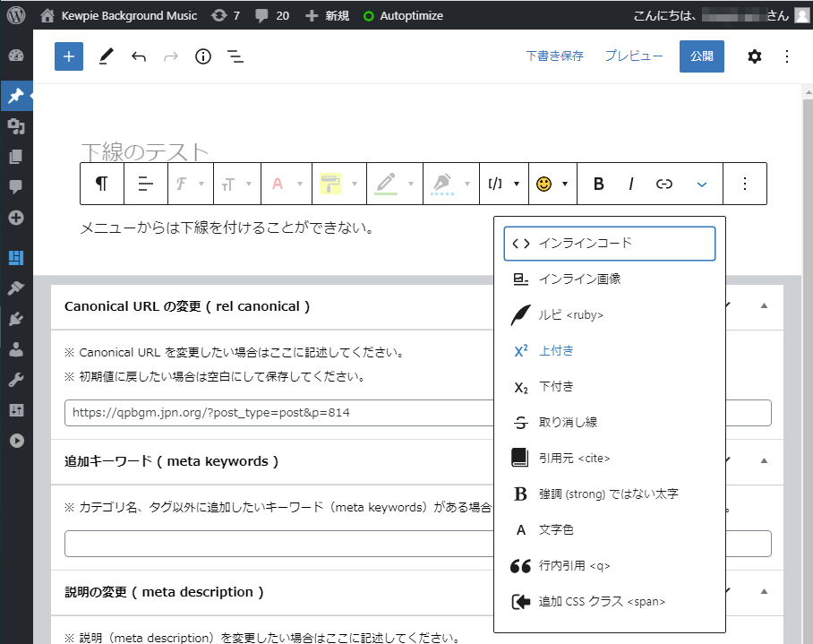Screen dimensions: 813x644
Task: Open Autoptimize admin bar menu
Action: [x=404, y=15]
